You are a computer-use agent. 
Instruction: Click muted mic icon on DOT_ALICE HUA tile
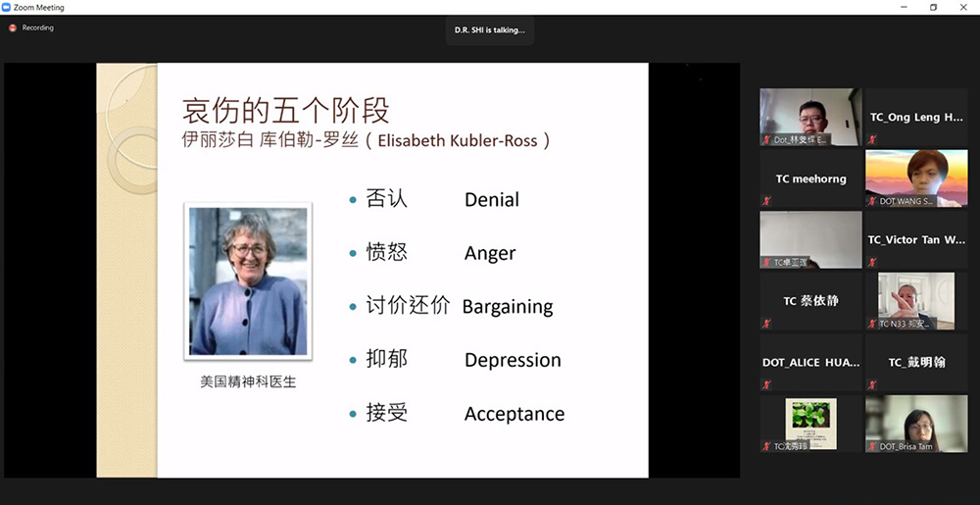(767, 385)
